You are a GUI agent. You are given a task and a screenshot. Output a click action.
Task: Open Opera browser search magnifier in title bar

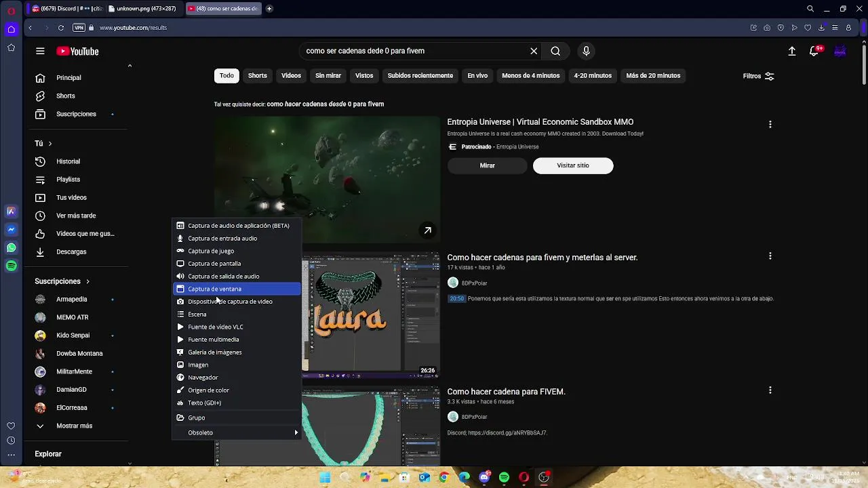tap(810, 9)
